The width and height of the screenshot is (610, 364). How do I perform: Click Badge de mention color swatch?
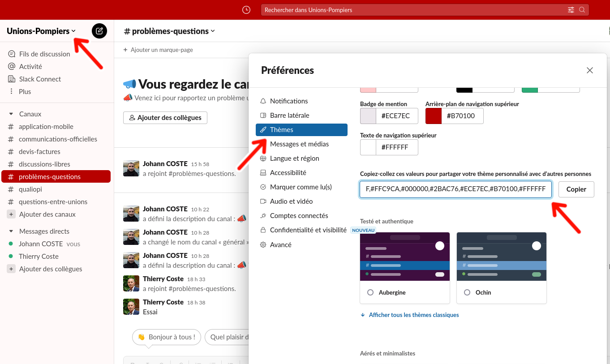pyautogui.click(x=368, y=116)
